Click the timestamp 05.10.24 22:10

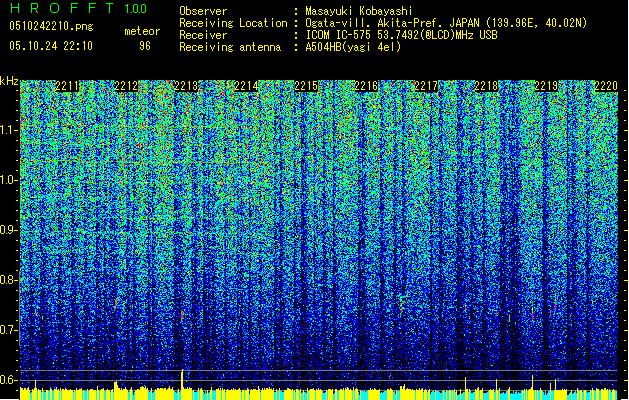(x=51, y=46)
